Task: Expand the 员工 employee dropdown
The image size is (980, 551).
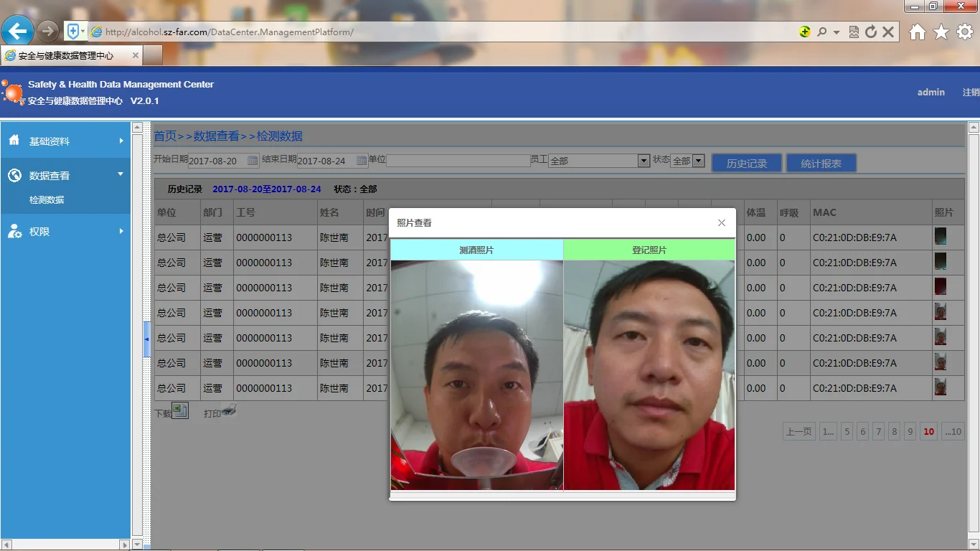Action: 644,161
